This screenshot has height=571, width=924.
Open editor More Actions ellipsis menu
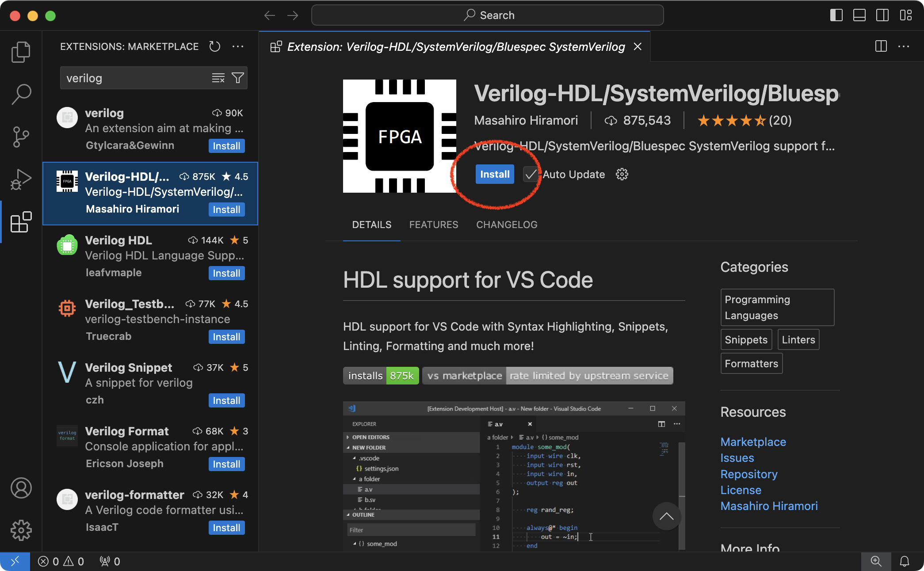point(904,46)
